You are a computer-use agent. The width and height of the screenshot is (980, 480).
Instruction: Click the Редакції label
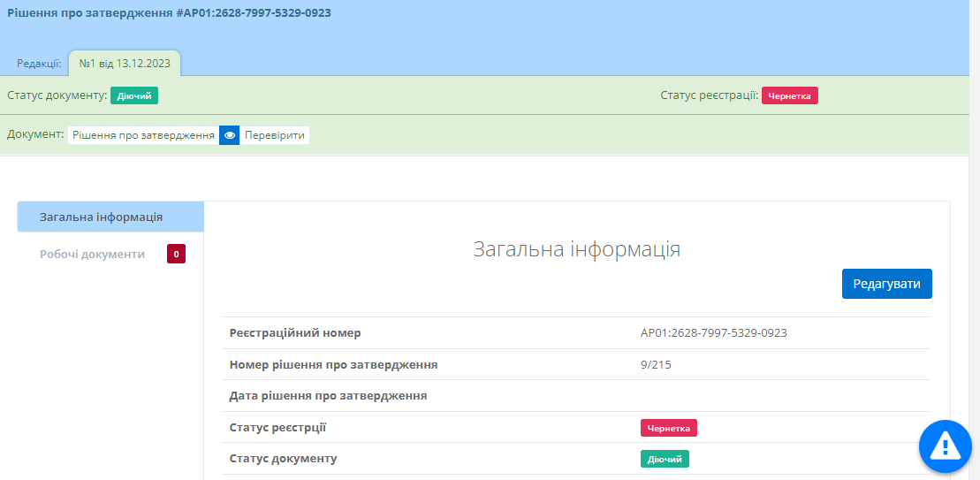(40, 64)
